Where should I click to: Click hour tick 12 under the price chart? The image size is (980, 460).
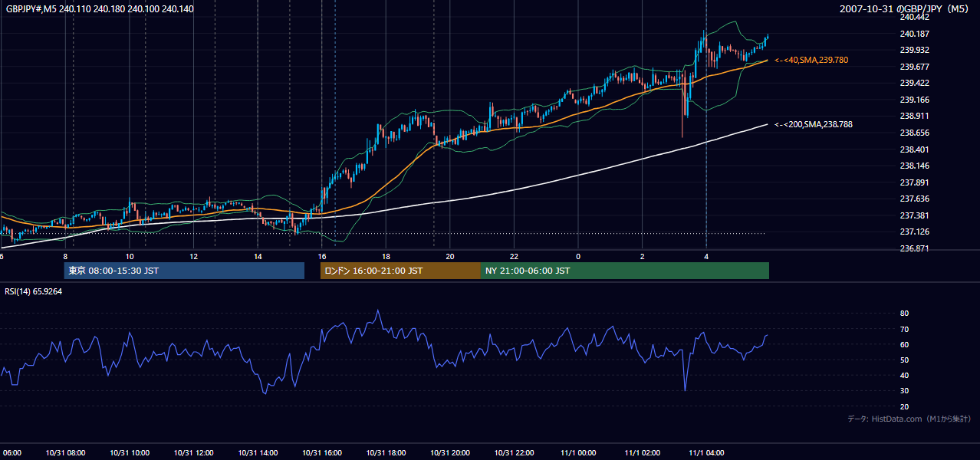tap(194, 256)
